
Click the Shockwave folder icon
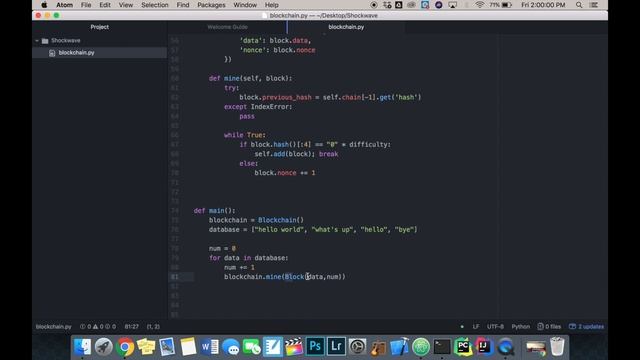pos(45,40)
